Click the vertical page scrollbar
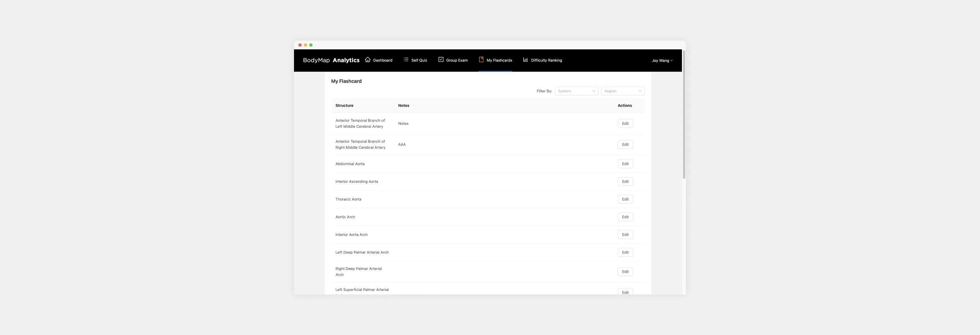This screenshot has width=980, height=335. tap(684, 114)
